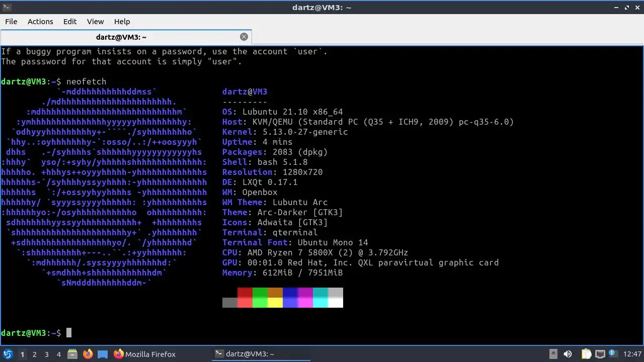Open the window menu icon in the title bar
This screenshot has width=644, height=362.
coord(6,7)
